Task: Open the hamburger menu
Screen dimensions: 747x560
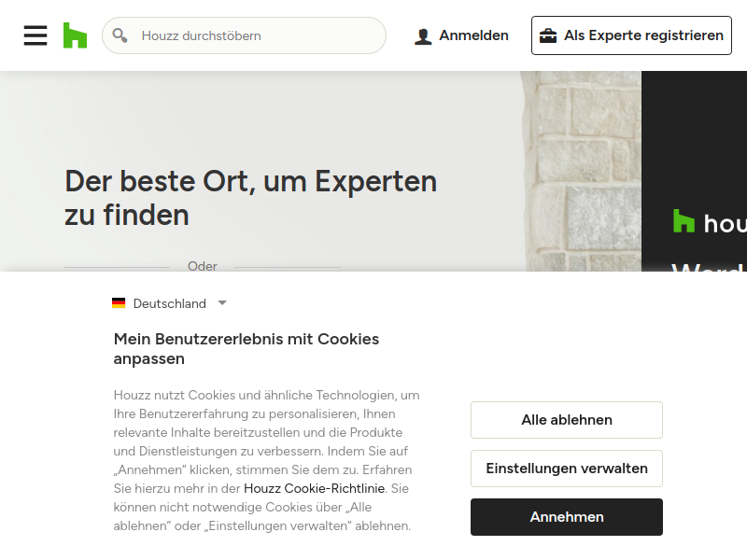Action: (x=35, y=35)
